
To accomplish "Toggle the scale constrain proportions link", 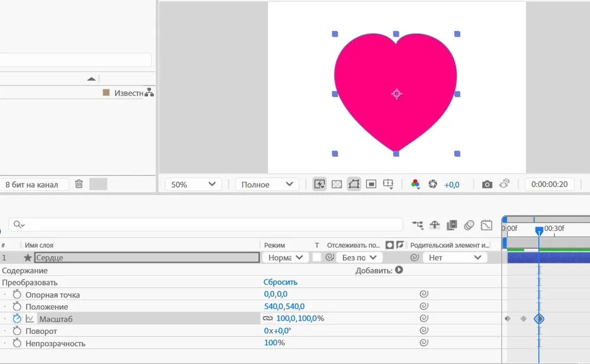I will [x=268, y=319].
